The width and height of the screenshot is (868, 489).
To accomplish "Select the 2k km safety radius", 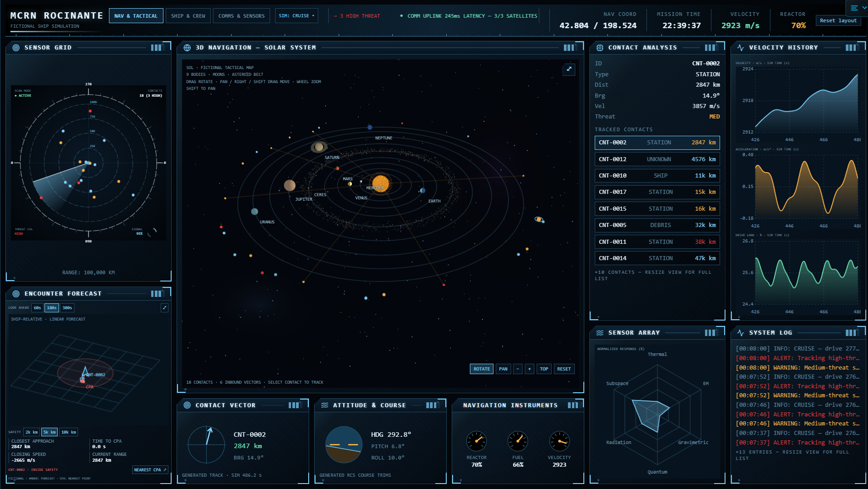I will (x=31, y=432).
